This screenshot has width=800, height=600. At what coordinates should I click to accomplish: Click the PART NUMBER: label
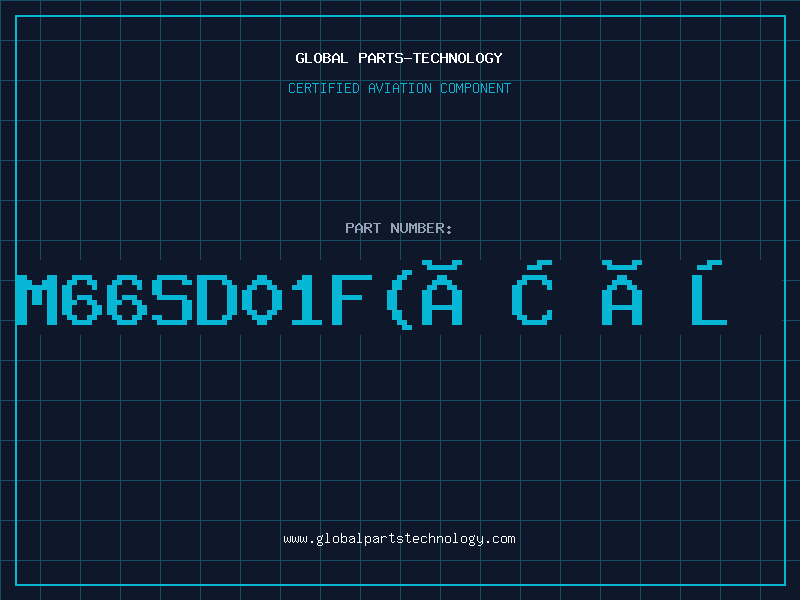[x=399, y=228]
